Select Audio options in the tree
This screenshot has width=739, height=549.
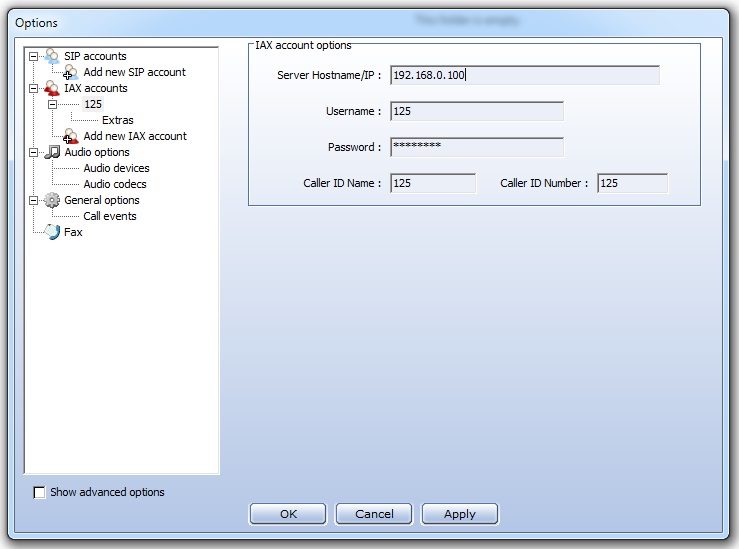point(97,152)
